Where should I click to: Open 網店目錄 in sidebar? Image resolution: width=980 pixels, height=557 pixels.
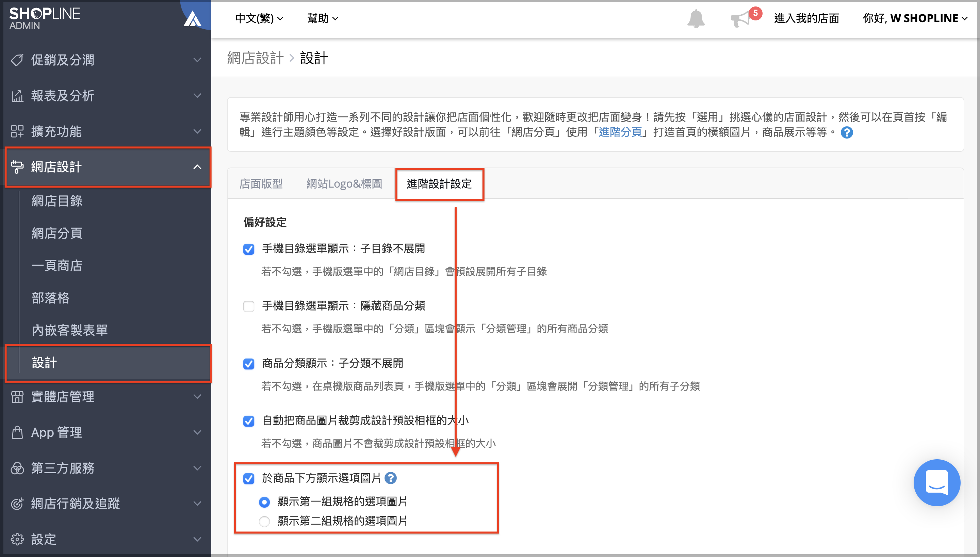point(57,201)
